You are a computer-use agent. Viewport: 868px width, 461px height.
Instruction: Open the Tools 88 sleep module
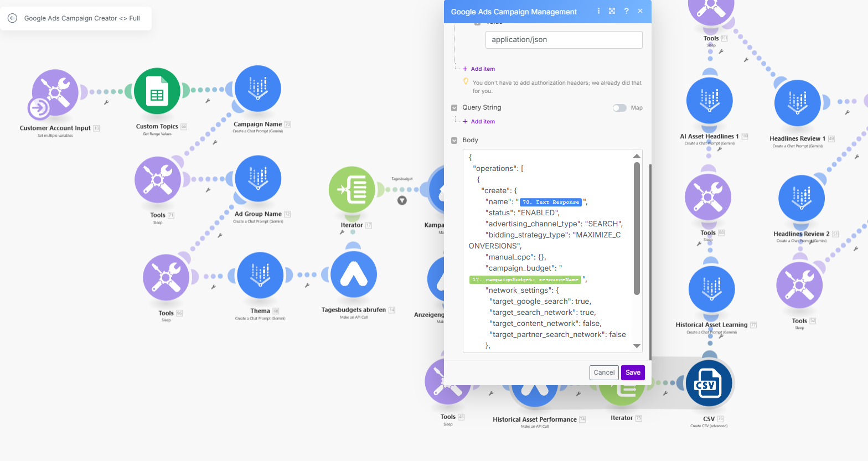pos(708,197)
